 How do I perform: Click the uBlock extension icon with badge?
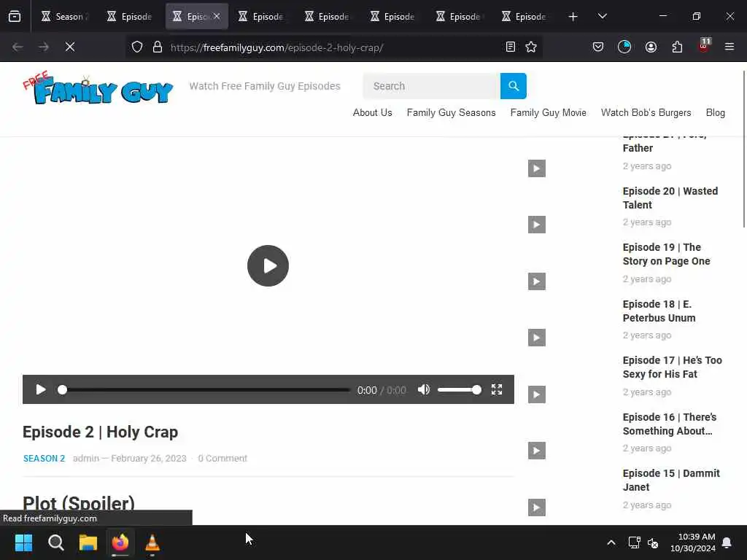(x=704, y=46)
